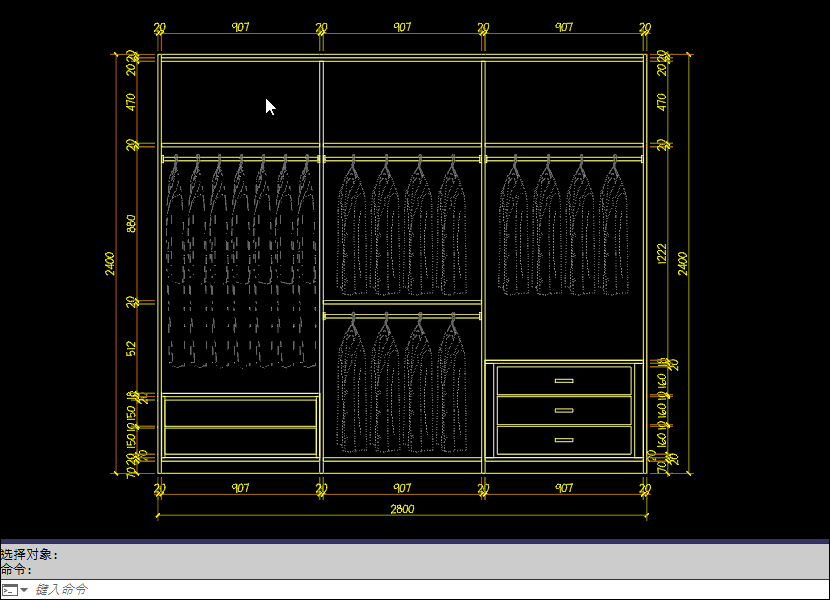
Task: Click the top-center 907 width dimension
Action: (402, 28)
